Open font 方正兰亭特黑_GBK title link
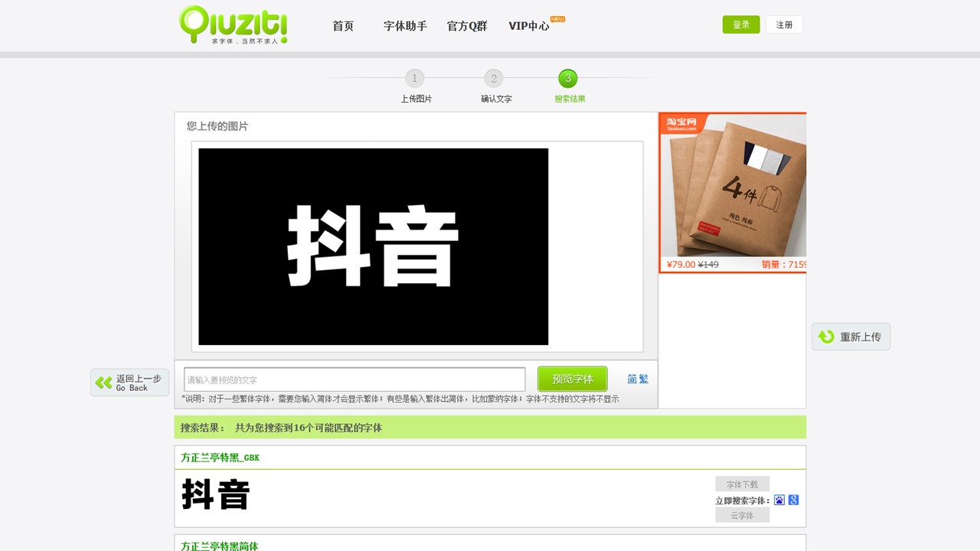The height and width of the screenshot is (551, 980). pyautogui.click(x=220, y=458)
